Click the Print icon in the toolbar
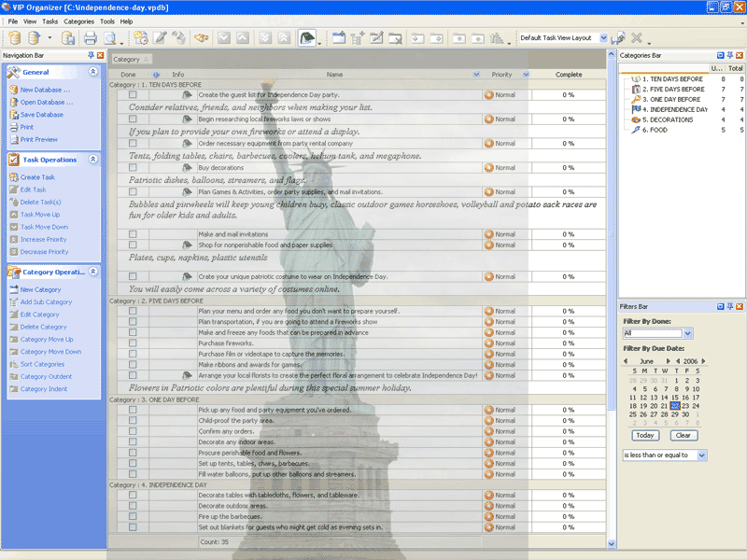Image resolution: width=747 pixels, height=560 pixels. point(91,38)
